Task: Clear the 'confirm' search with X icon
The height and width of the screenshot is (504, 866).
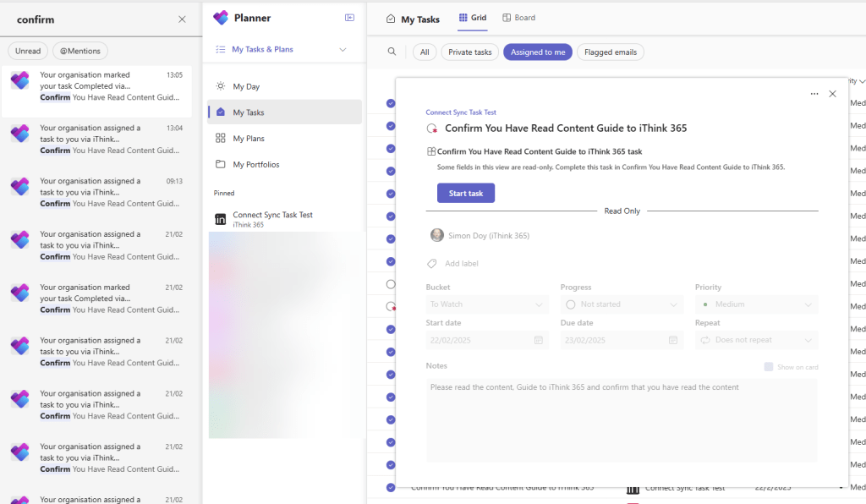Action: (x=182, y=19)
